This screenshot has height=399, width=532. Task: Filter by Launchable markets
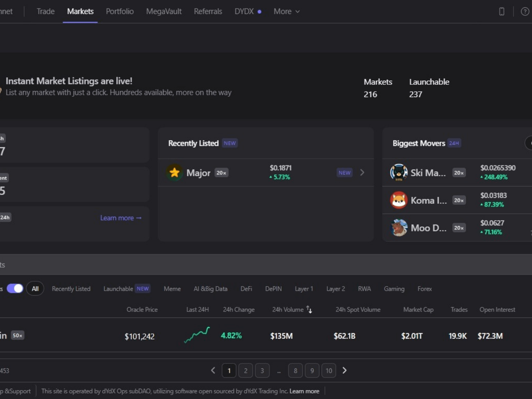[x=127, y=289]
